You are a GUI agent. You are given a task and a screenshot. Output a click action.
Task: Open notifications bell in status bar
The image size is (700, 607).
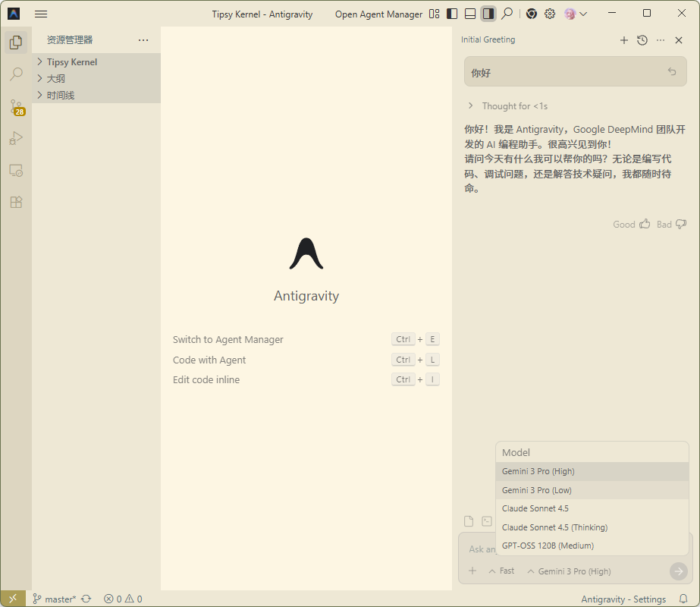coord(683,599)
